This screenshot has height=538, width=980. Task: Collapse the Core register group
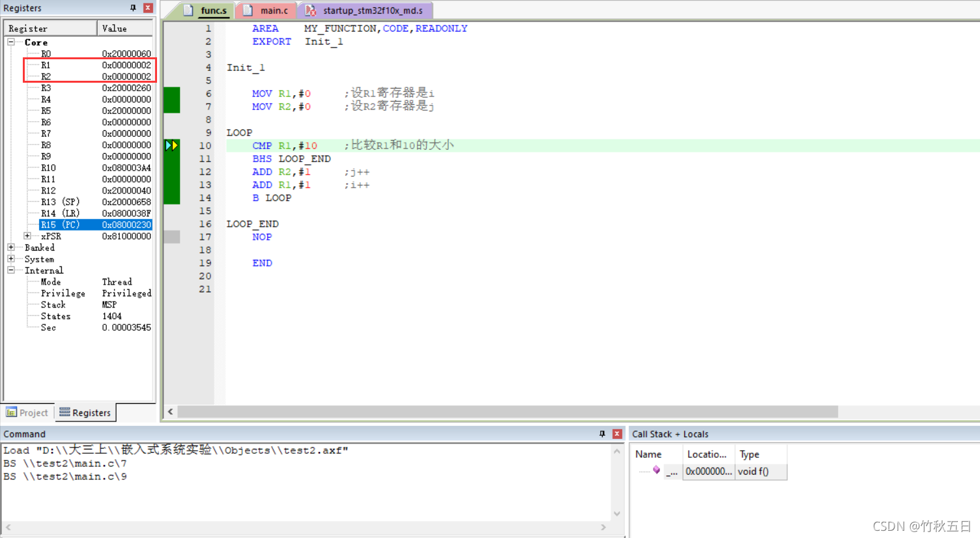[x=11, y=42]
